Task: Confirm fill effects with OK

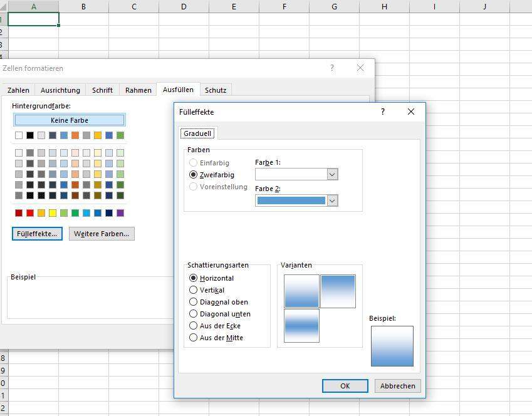Action: point(345,386)
